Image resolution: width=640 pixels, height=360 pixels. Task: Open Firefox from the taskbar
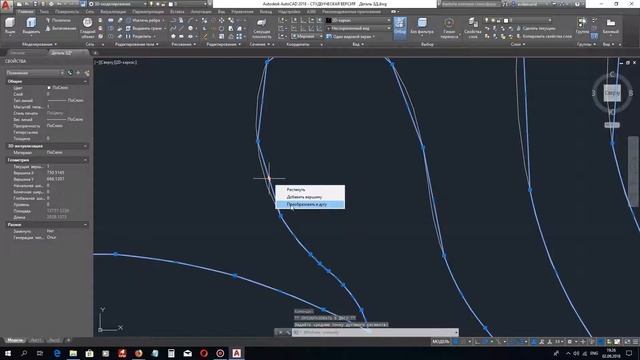[x=138, y=353]
